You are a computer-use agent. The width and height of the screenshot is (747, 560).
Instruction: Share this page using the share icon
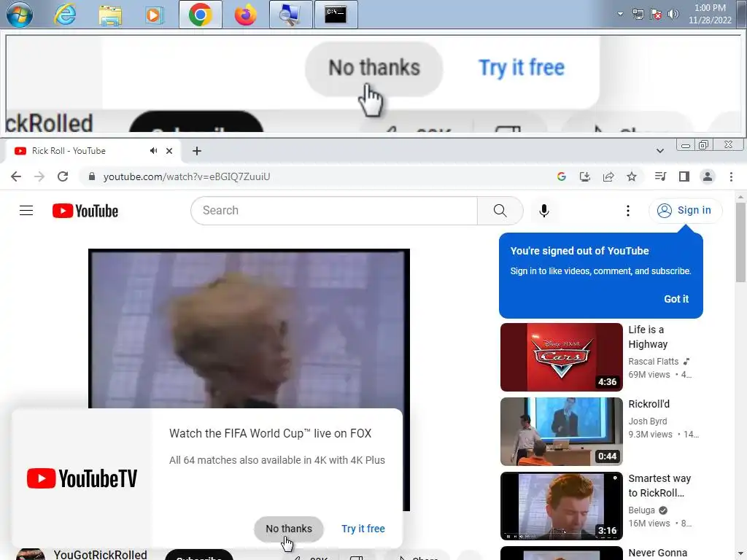tap(608, 176)
